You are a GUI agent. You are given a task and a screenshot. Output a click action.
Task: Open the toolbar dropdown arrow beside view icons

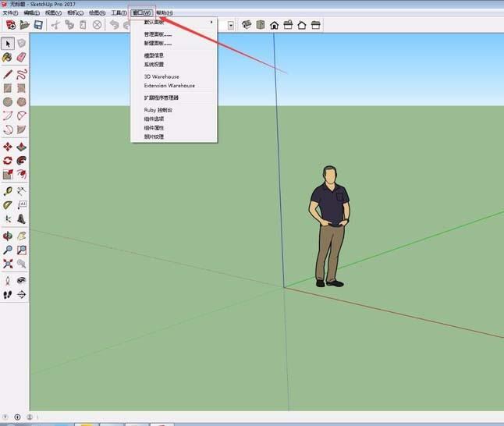pos(232,25)
